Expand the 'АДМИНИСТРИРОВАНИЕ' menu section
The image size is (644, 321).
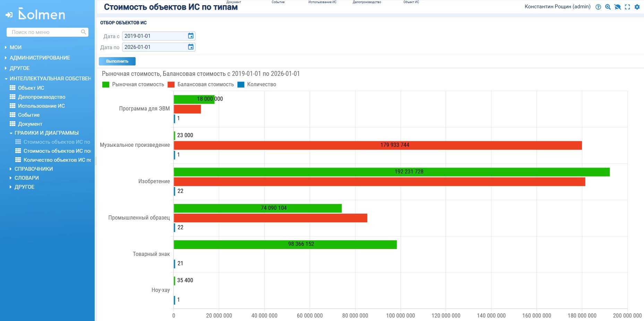point(40,58)
